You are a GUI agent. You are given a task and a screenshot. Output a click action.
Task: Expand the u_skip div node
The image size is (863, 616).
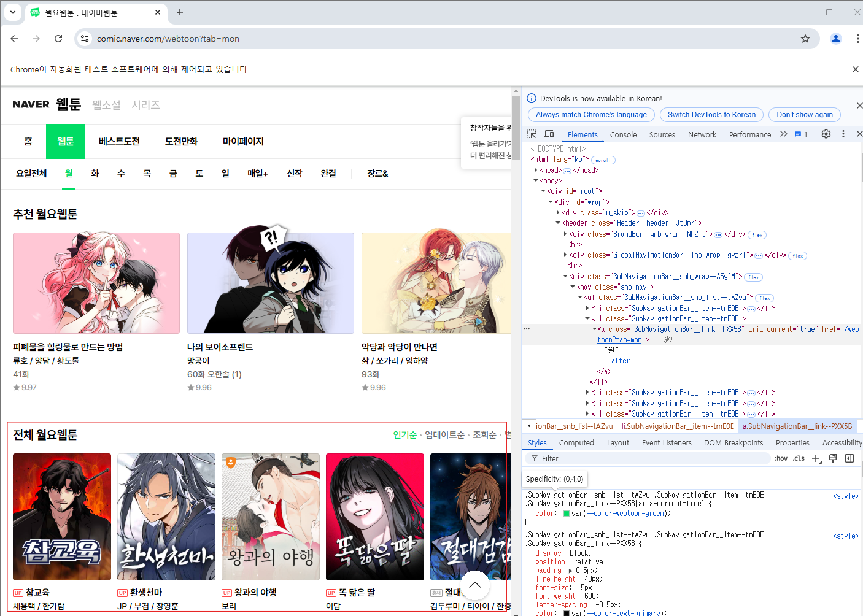coord(558,212)
